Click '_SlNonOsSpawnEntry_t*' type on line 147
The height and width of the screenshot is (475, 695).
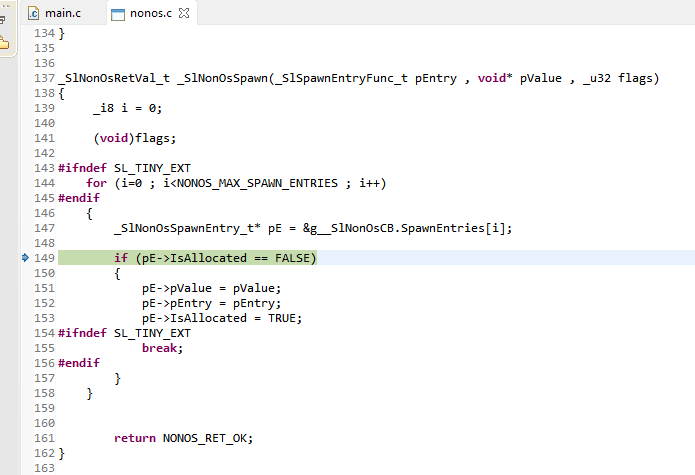click(187, 228)
